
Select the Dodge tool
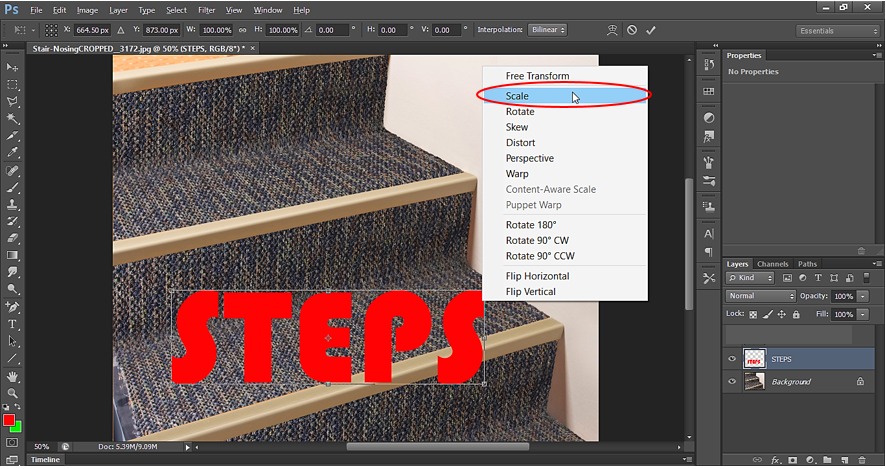12,289
